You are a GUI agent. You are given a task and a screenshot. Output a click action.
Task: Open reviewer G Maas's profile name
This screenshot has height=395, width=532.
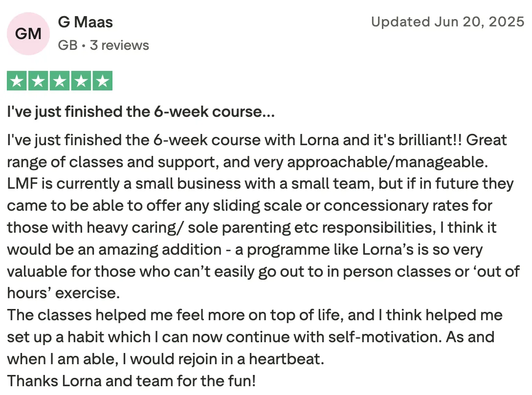click(x=85, y=22)
